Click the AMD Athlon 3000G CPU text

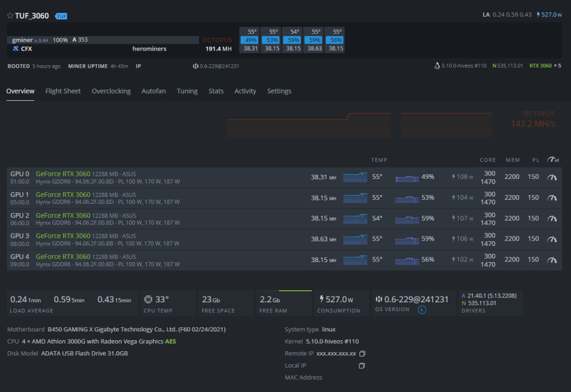coord(98,341)
